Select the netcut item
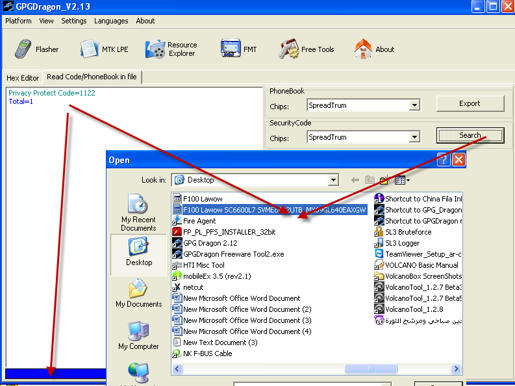This screenshot has height=386, width=515. coord(188,287)
